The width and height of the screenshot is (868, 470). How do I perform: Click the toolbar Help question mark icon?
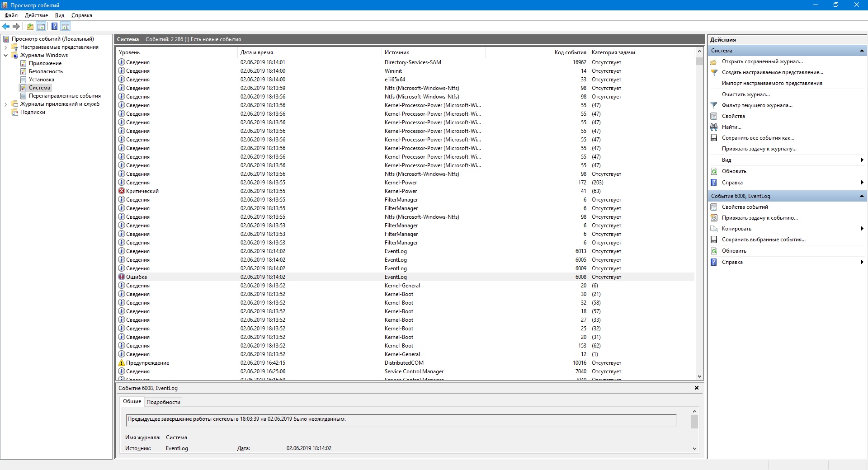(x=54, y=26)
